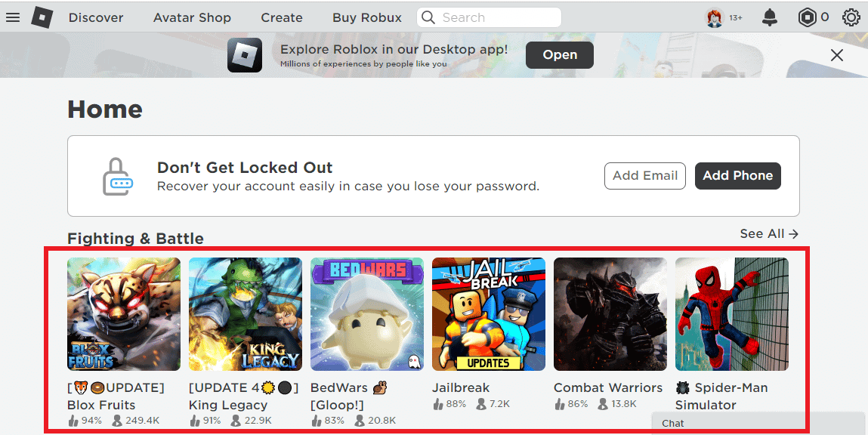Open the Blox Fruits game thumbnail
This screenshot has height=435, width=868.
pyautogui.click(x=123, y=314)
